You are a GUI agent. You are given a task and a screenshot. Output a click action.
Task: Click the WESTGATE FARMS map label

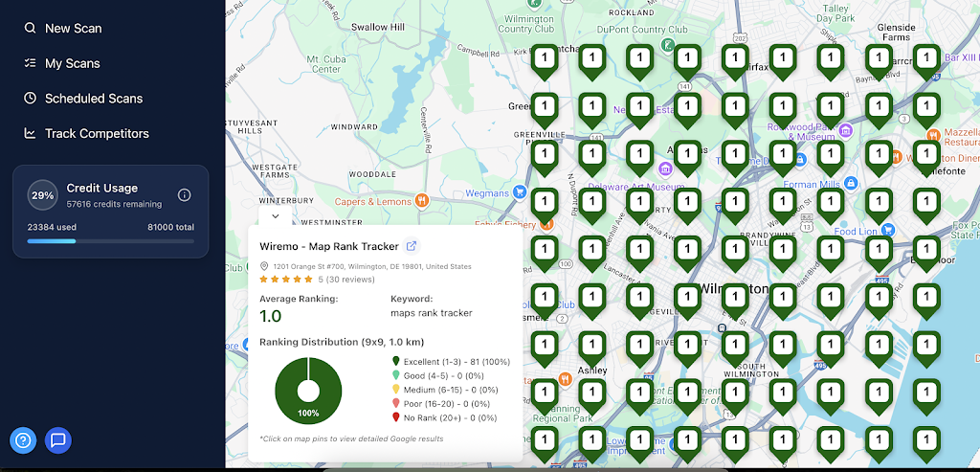click(x=275, y=171)
